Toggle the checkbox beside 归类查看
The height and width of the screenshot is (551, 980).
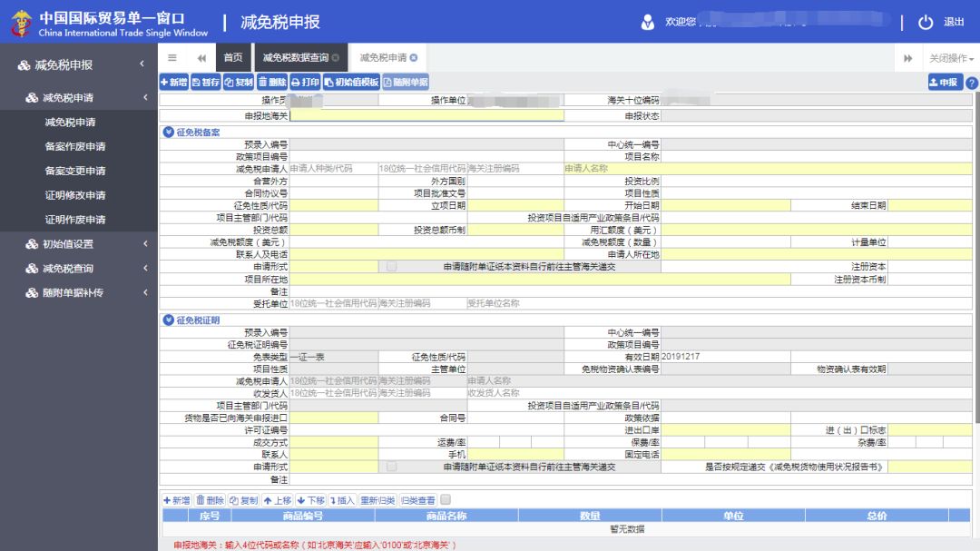pos(446,500)
